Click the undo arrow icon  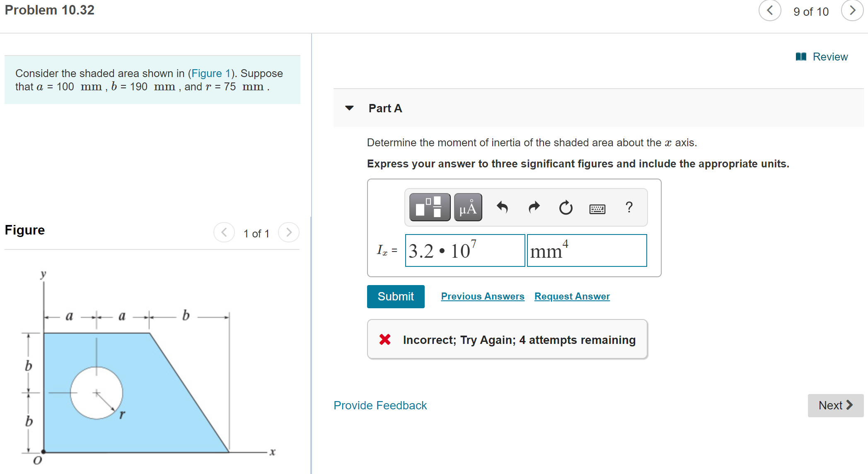(x=500, y=210)
